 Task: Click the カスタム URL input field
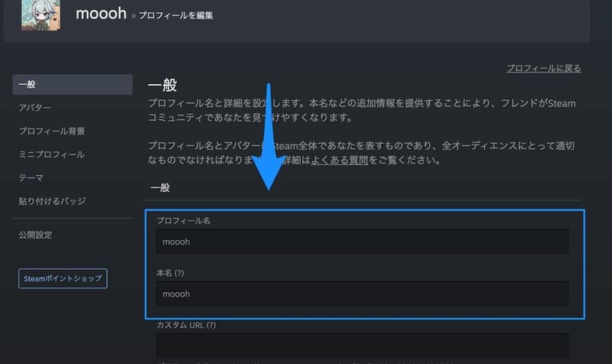pos(363,344)
